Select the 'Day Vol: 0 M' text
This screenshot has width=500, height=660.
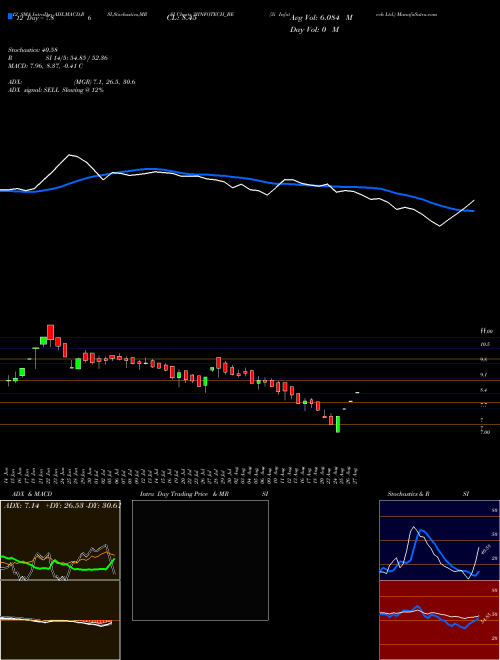[x=314, y=30]
